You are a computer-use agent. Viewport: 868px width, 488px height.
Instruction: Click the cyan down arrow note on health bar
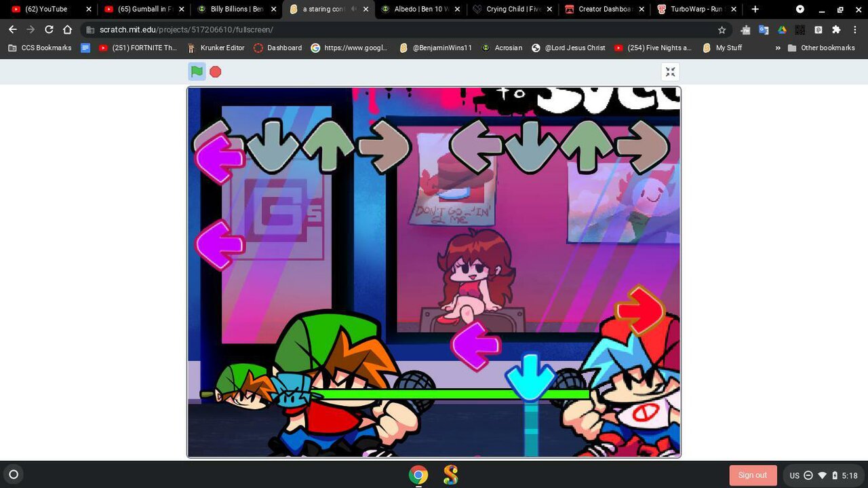(531, 377)
